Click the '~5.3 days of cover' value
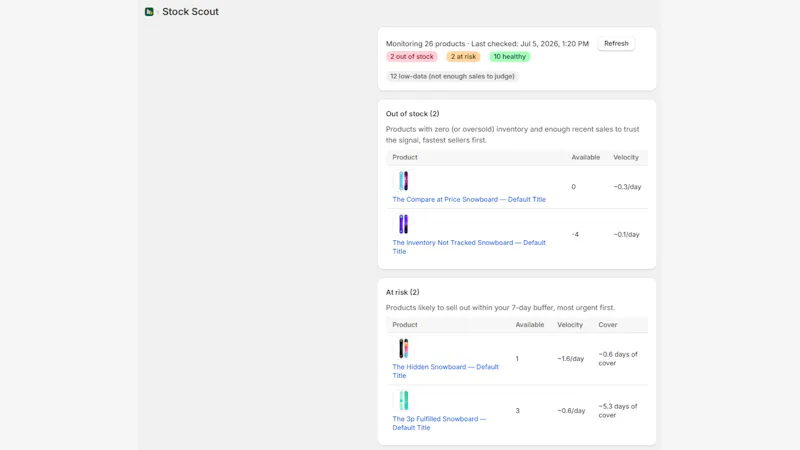 coord(618,411)
